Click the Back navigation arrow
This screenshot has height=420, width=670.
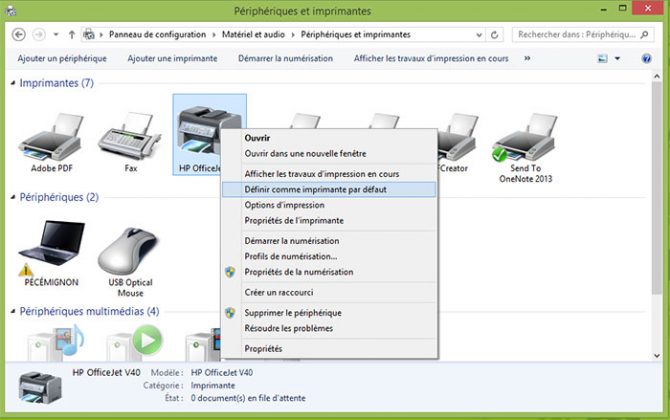point(19,35)
